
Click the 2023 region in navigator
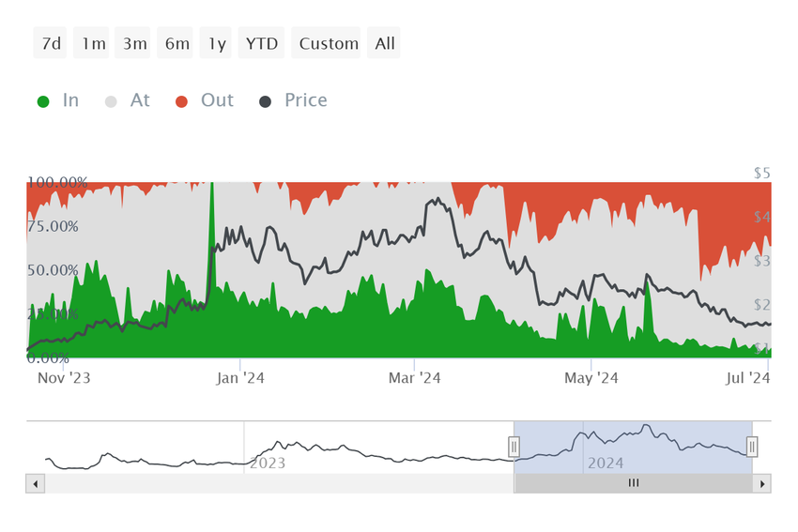[x=268, y=463]
